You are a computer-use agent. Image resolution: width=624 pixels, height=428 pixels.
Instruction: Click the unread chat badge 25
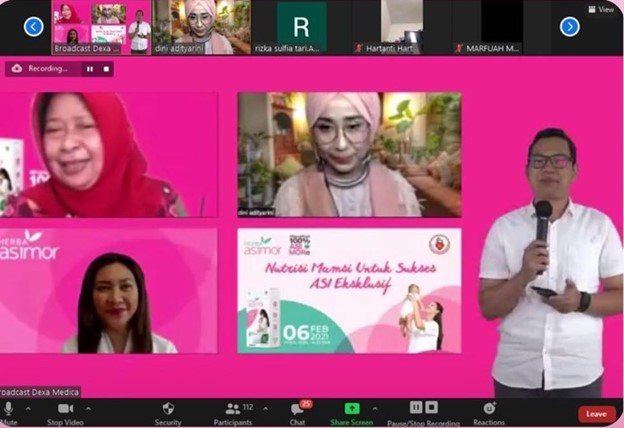tap(306, 405)
